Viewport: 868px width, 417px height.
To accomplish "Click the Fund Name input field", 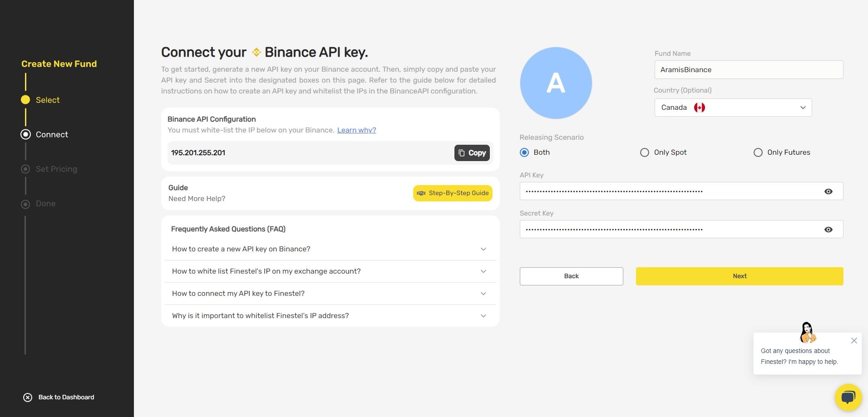I will pos(749,70).
